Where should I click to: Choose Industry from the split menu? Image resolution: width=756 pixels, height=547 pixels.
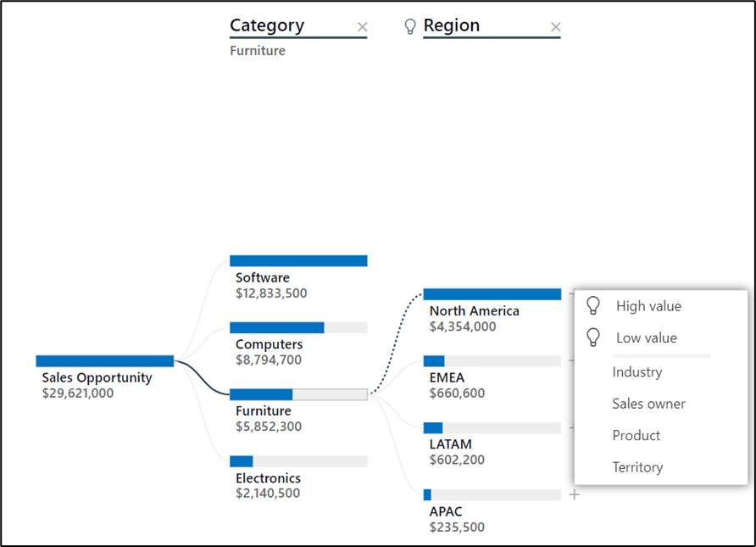point(636,371)
